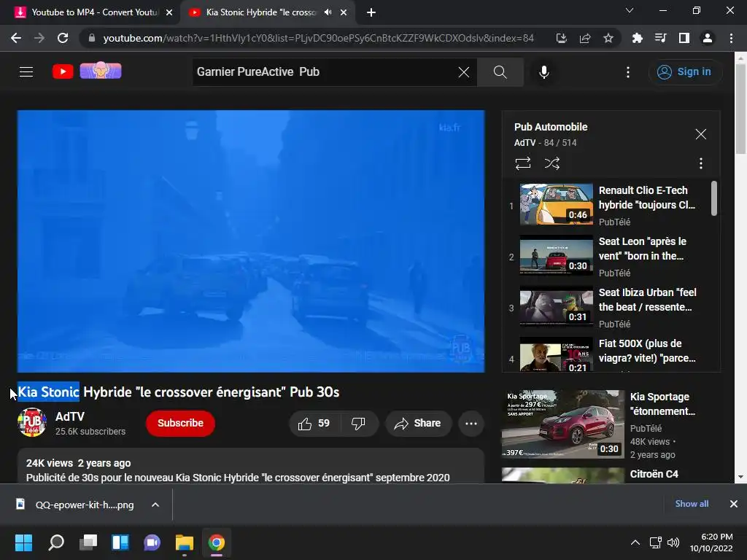Open the AdTV channel avatar

(32, 422)
